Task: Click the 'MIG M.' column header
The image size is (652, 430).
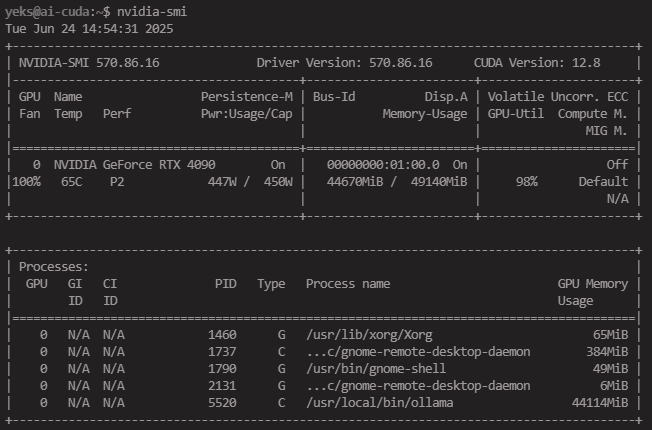Action: click(x=606, y=131)
